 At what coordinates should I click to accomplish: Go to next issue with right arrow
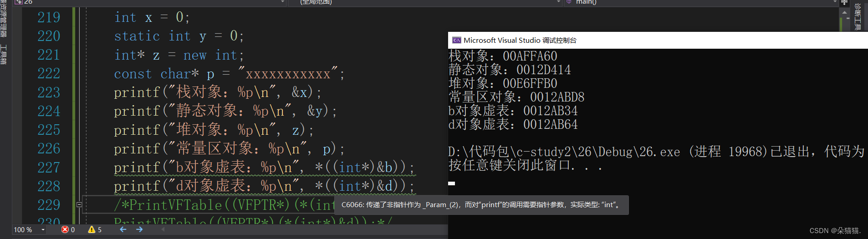(139, 229)
